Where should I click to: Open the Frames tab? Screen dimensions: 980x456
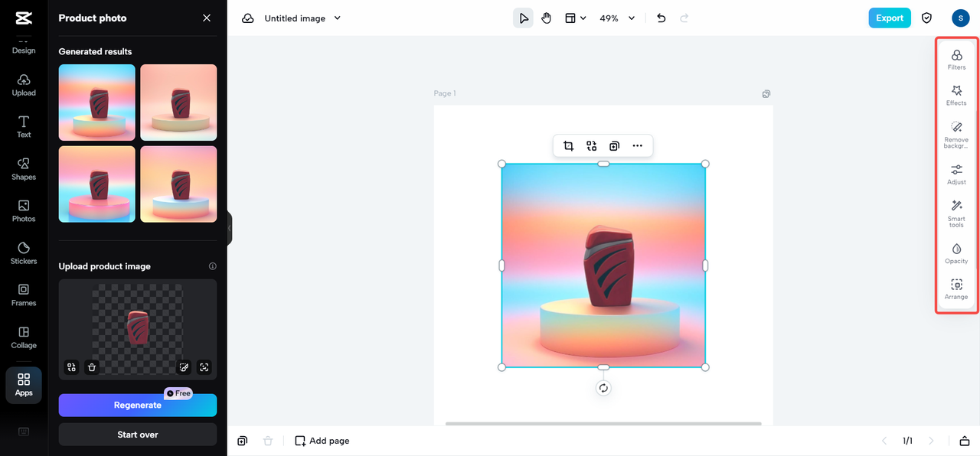[24, 295]
